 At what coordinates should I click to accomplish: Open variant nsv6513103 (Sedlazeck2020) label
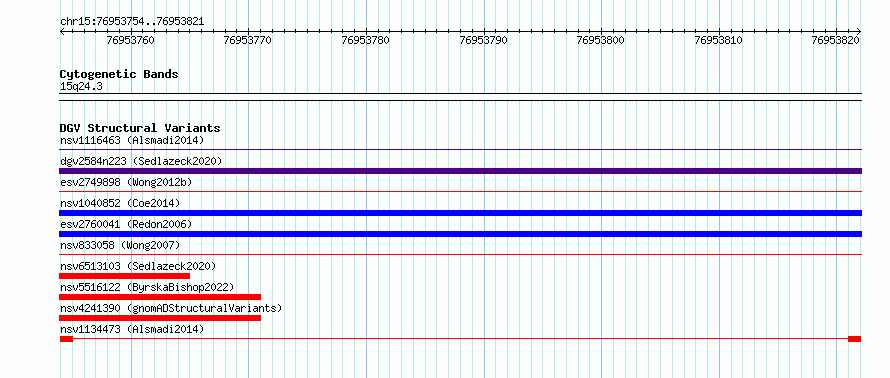pos(138,266)
